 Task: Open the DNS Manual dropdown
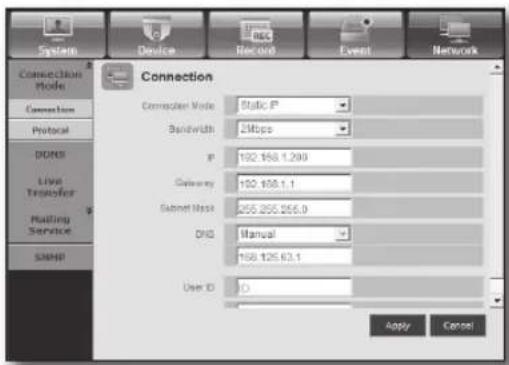point(294,234)
